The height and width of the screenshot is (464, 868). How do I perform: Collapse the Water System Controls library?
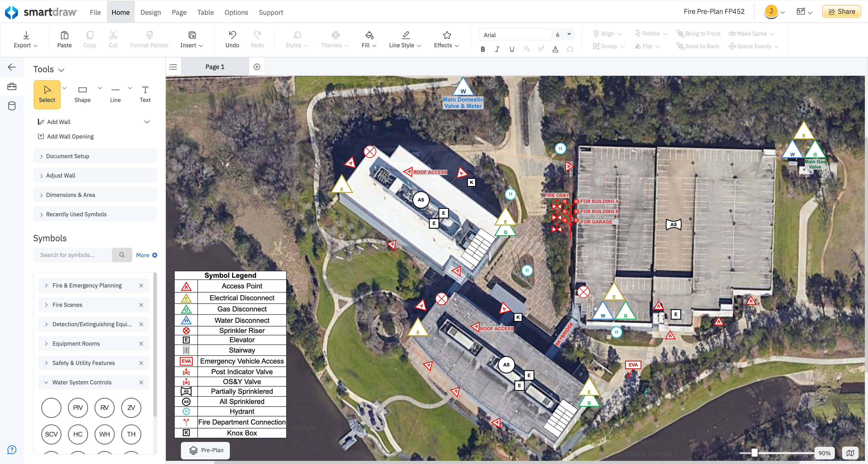[x=46, y=382]
